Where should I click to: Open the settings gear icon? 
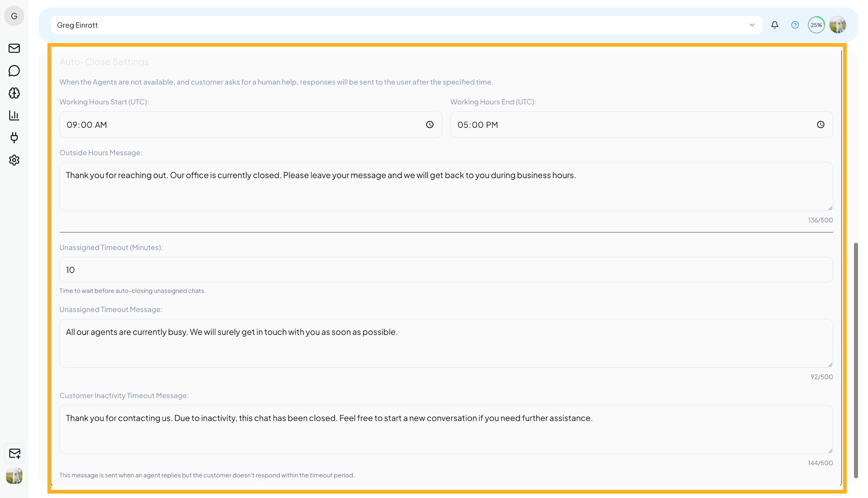pyautogui.click(x=14, y=160)
